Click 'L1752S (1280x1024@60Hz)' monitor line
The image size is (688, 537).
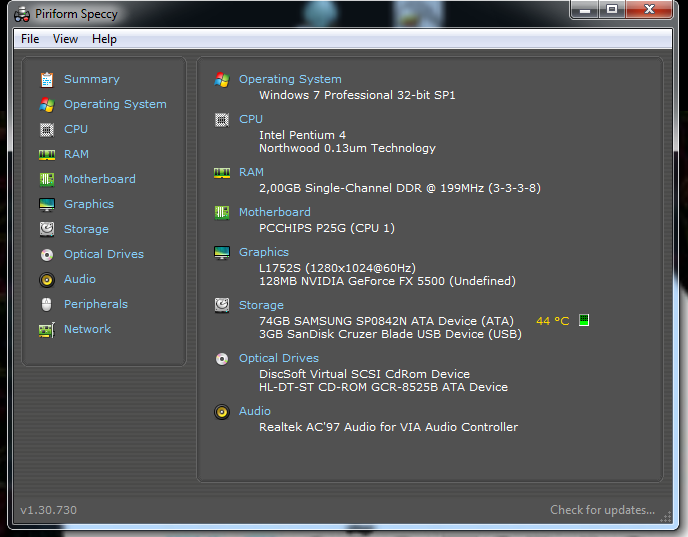(x=337, y=268)
